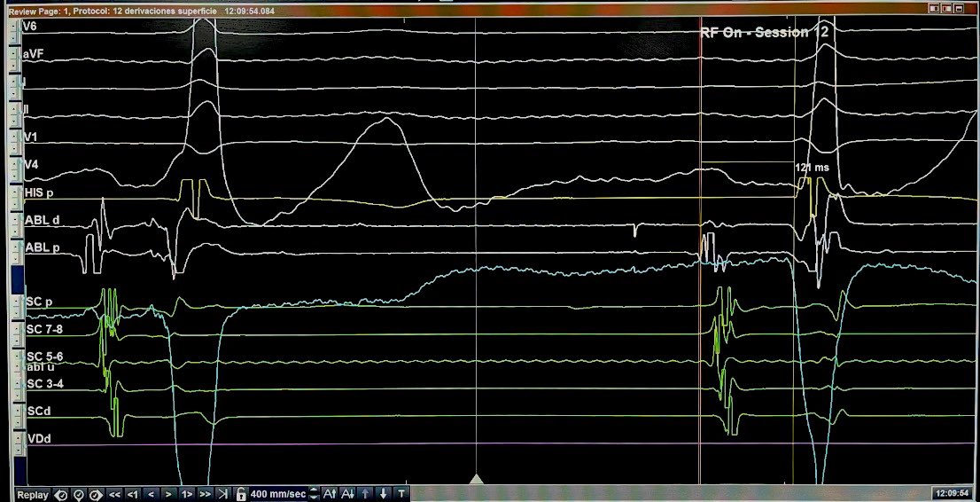Select the aVF channel label
This screenshot has height=502, width=980.
[34, 55]
